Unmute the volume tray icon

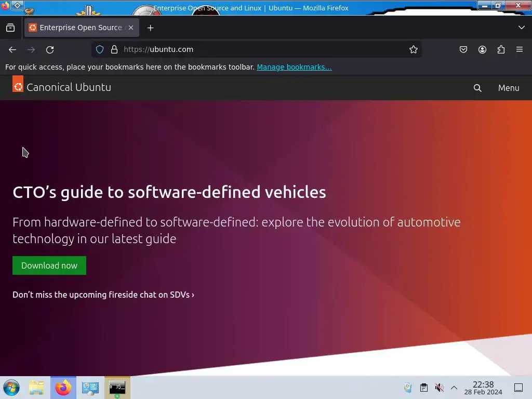pyautogui.click(x=440, y=388)
